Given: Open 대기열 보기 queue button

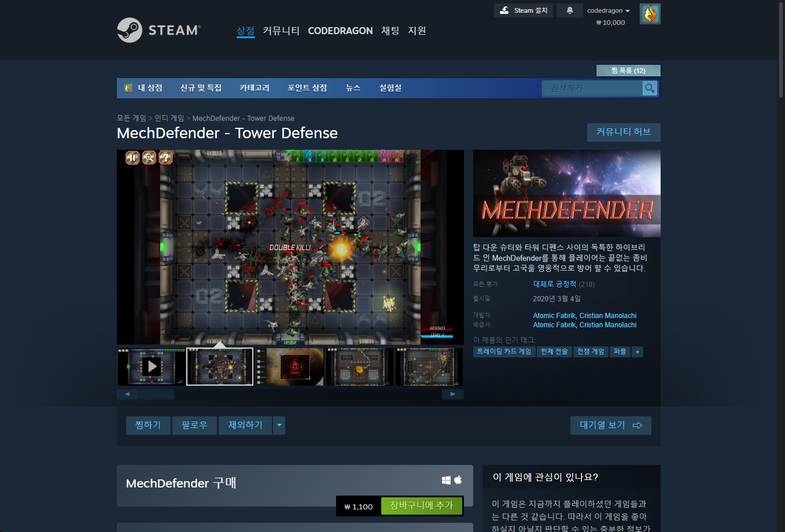Looking at the screenshot, I should [611, 425].
